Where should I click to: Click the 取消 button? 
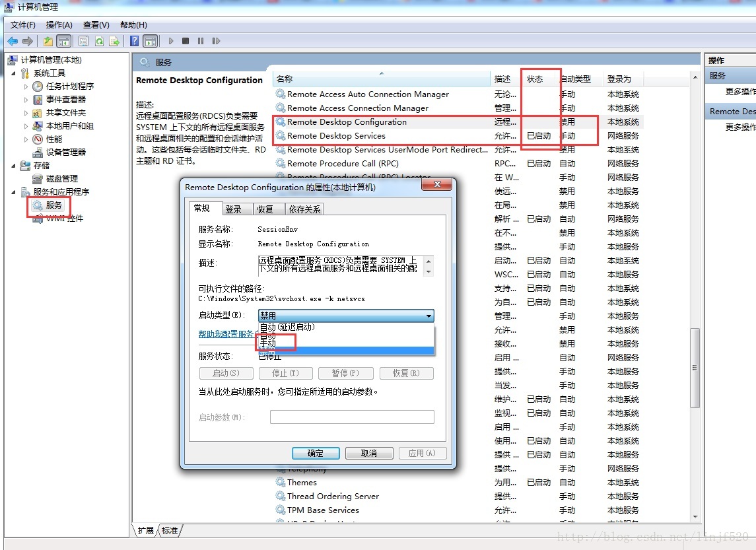point(369,453)
